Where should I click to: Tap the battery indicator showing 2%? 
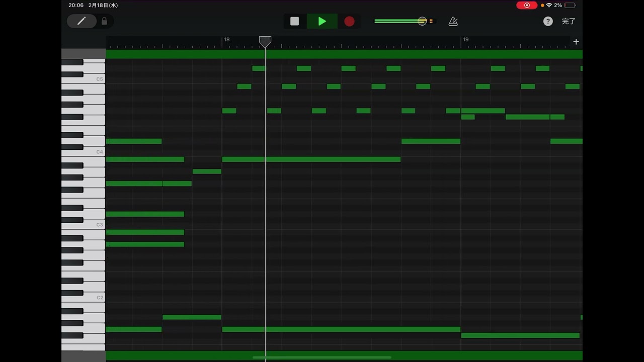coord(570,5)
